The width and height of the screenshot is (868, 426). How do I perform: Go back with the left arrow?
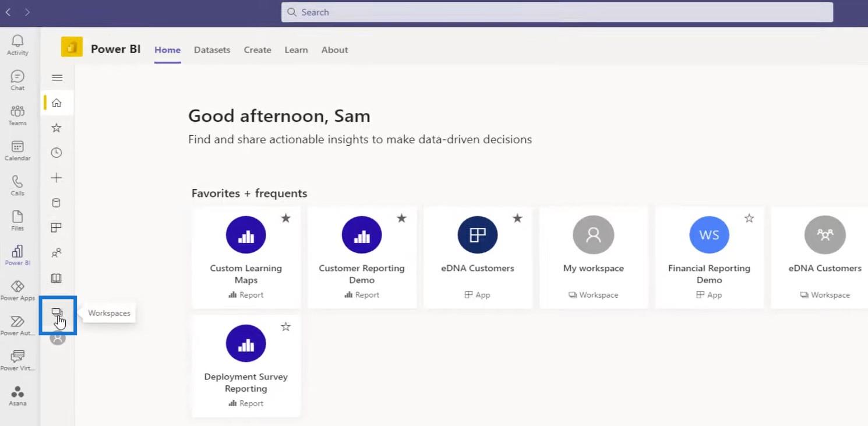[8, 12]
